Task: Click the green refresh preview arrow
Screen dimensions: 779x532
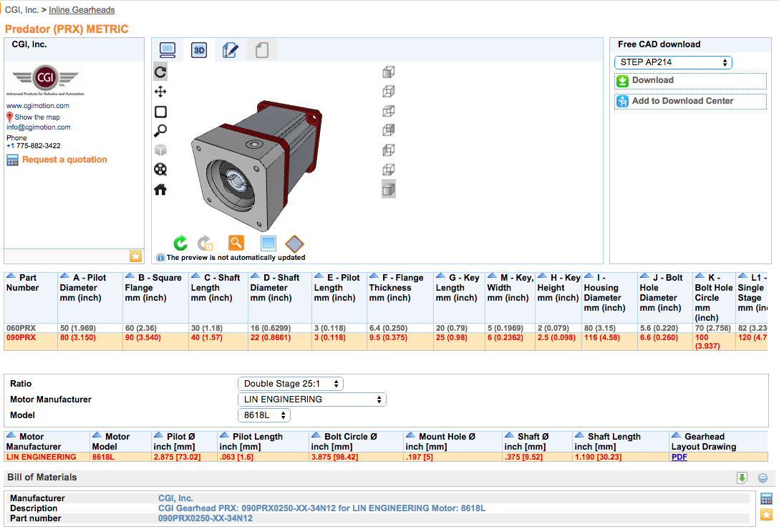Action: (180, 243)
